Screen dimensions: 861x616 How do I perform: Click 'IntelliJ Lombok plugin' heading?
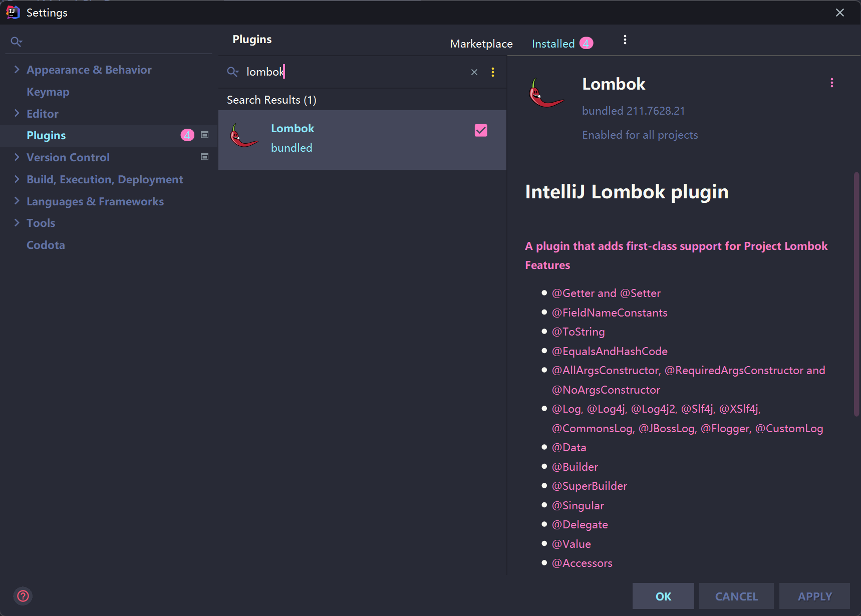point(627,192)
